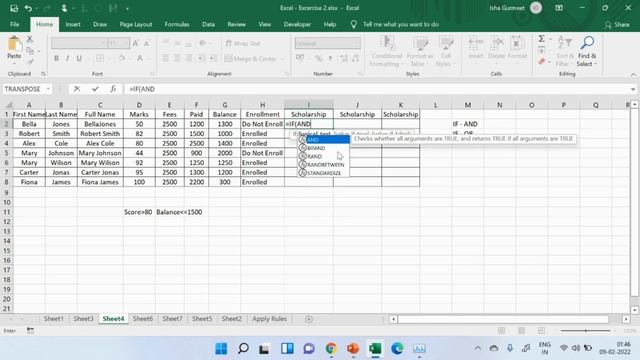The width and height of the screenshot is (640, 360).
Task: Click the cell containing Bella
Action: 29,124
